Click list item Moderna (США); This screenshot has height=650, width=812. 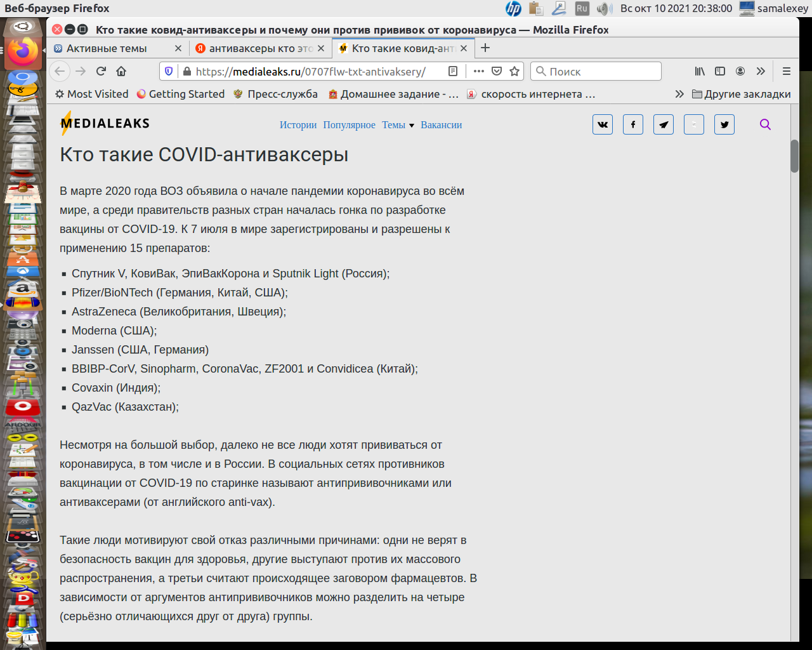pyautogui.click(x=114, y=331)
